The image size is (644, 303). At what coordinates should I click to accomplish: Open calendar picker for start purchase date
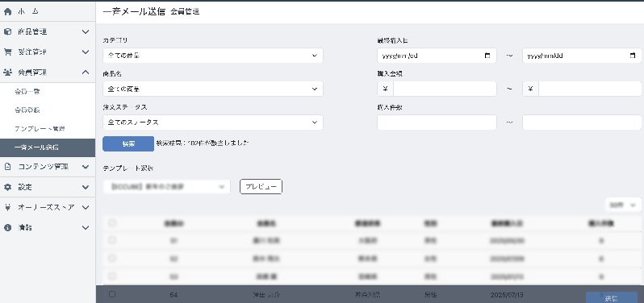487,56
